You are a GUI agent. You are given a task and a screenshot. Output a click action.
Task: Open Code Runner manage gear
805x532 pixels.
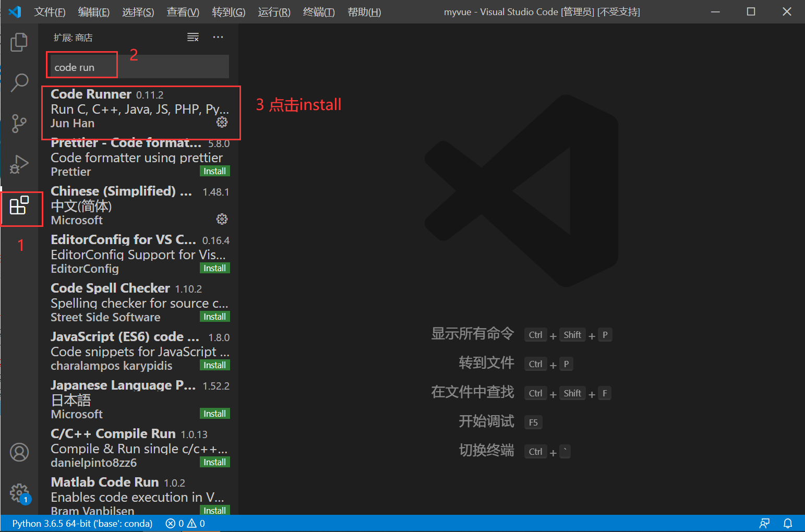click(222, 122)
